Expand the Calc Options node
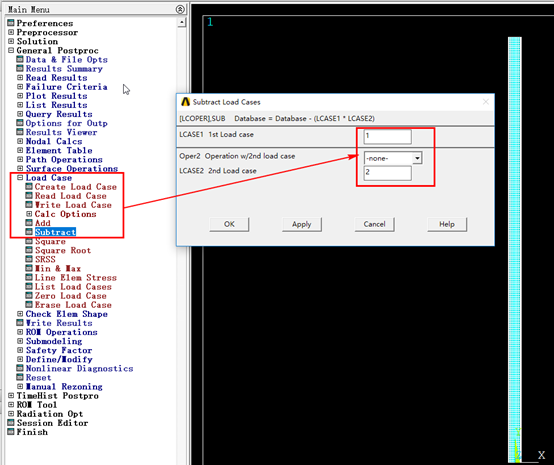The height and width of the screenshot is (465, 554). [29, 214]
